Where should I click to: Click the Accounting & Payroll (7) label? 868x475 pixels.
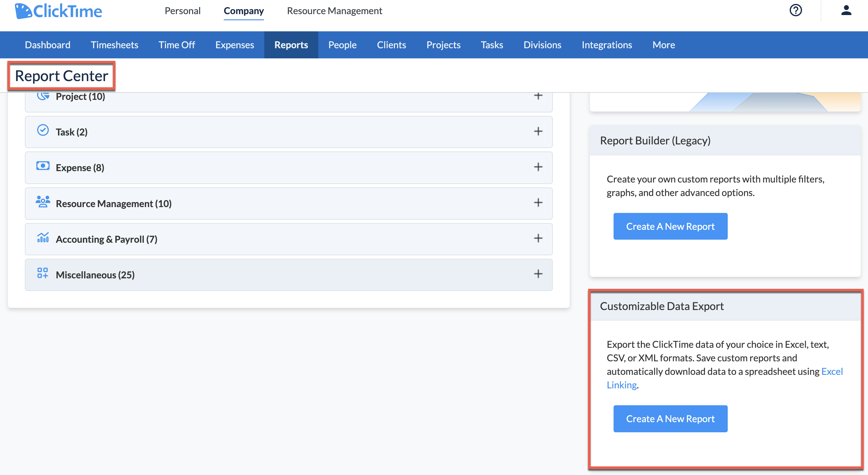[x=107, y=240]
